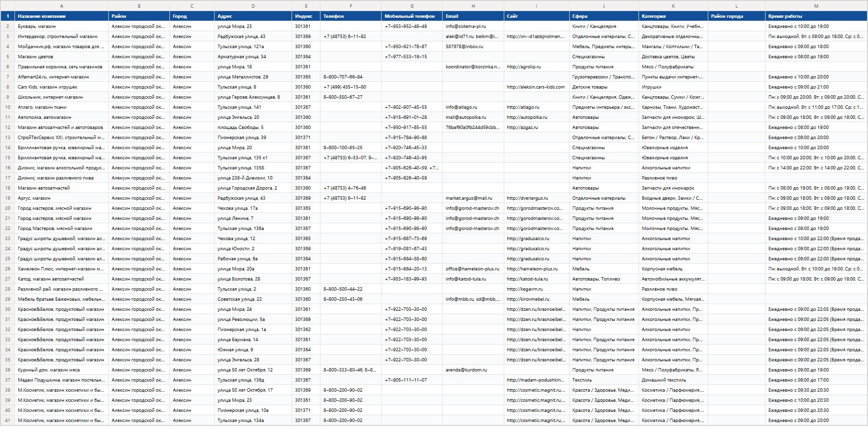Viewport: 868px width, 434px height.
Task: Select 'Катод, магазин автозапчастей' cell
Action: (62, 279)
